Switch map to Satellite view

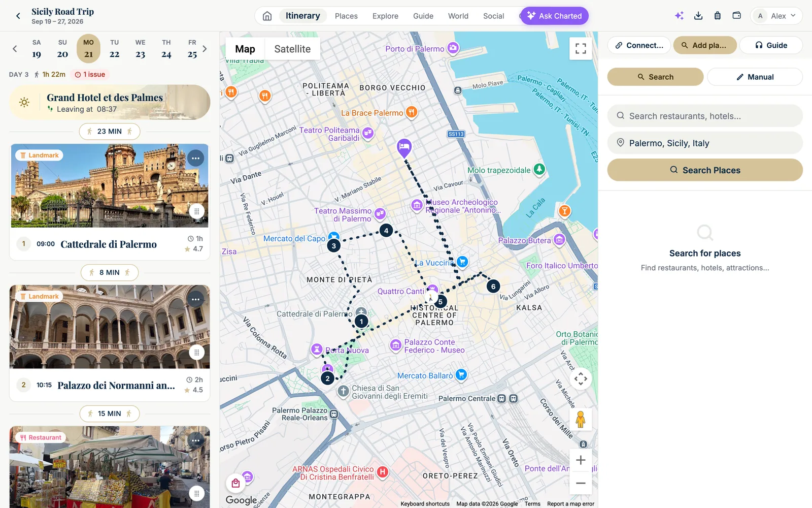[x=292, y=49]
